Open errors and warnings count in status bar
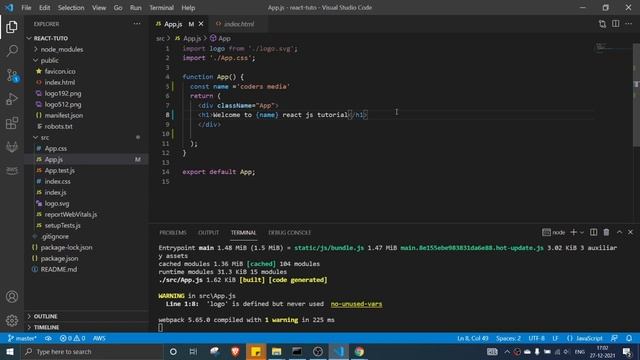Image resolution: width=640 pixels, height=360 pixels. (72, 338)
